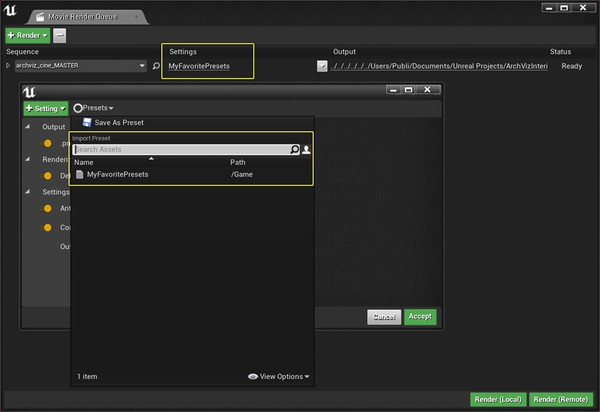The image size is (600, 412).
Task: Collapse the Output settings category
Action: (x=28, y=127)
